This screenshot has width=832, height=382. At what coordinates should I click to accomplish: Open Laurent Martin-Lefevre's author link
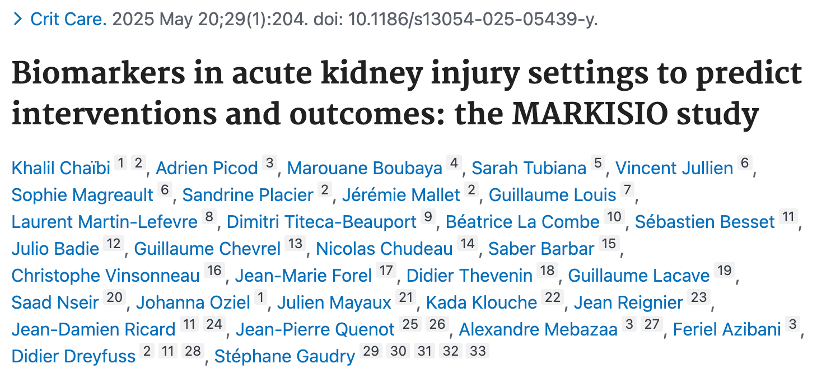(x=104, y=222)
